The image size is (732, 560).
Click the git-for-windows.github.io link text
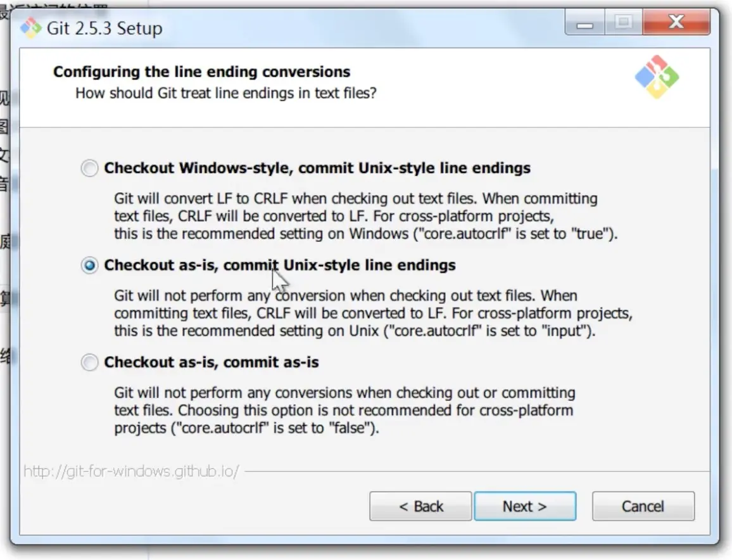[131, 472]
